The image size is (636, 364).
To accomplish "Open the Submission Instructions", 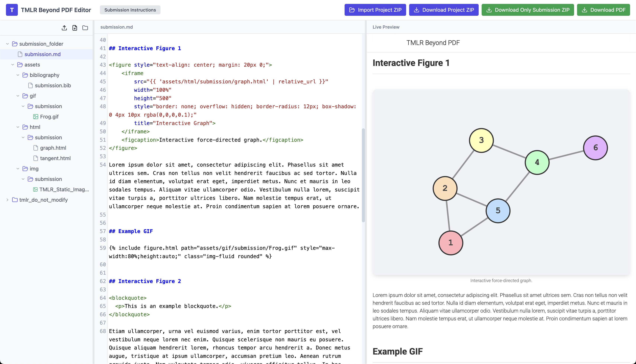I will pyautogui.click(x=130, y=10).
